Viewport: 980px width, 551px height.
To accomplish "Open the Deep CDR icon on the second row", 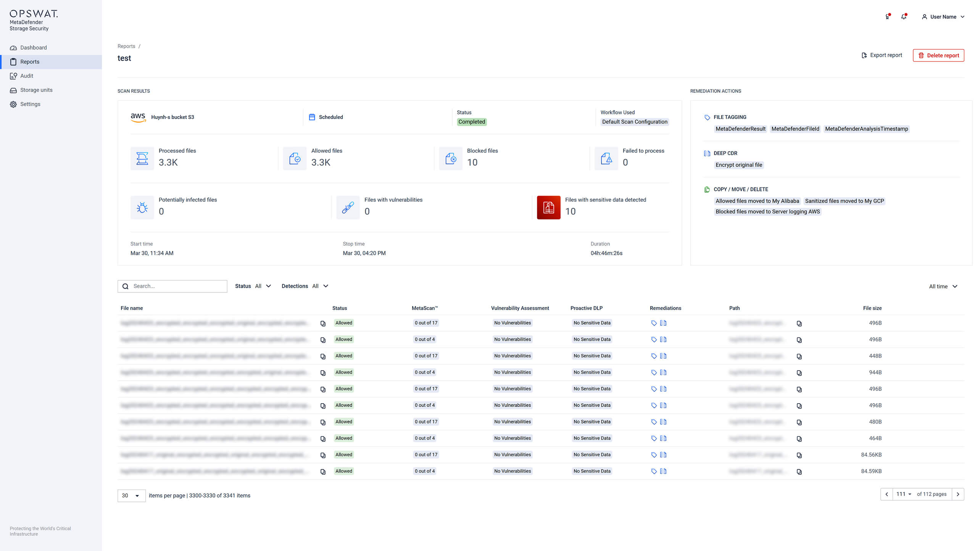I will [664, 339].
